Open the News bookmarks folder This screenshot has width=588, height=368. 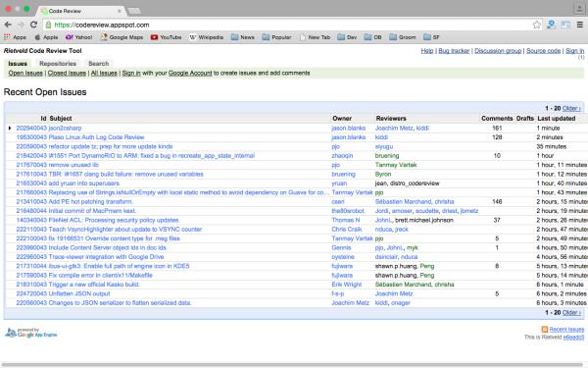(x=243, y=37)
